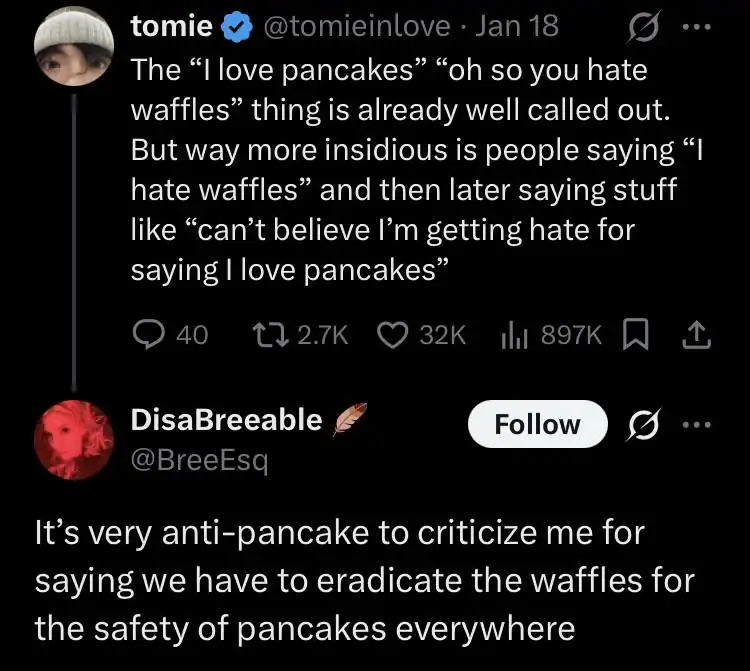Follow DisaBreeable
The width and height of the screenshot is (750, 671).
click(x=537, y=425)
